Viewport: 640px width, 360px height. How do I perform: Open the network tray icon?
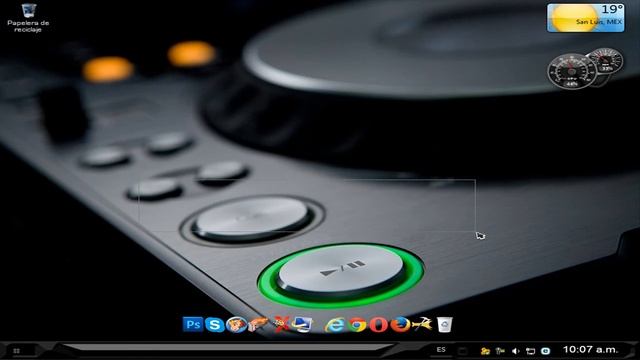(x=500, y=351)
